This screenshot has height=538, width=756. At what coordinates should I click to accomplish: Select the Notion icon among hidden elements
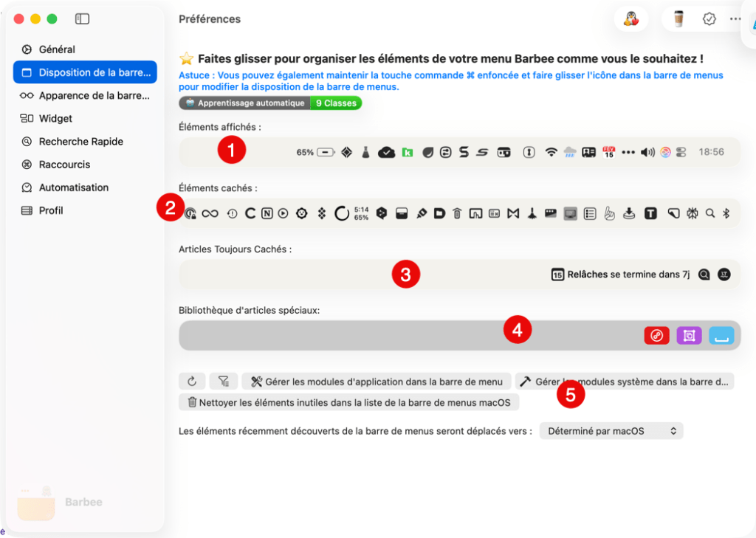[267, 213]
